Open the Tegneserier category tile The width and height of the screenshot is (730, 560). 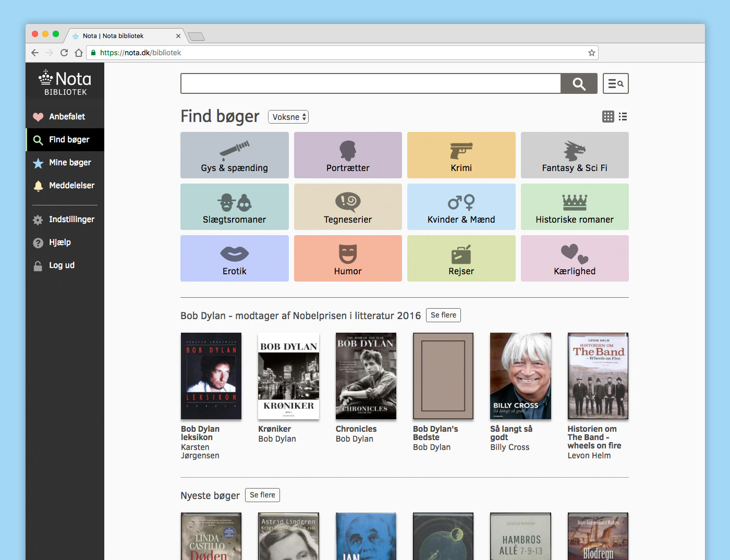point(348,206)
